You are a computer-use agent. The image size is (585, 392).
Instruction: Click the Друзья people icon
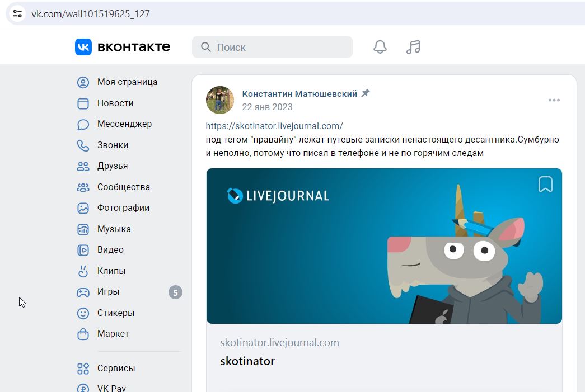pos(83,166)
